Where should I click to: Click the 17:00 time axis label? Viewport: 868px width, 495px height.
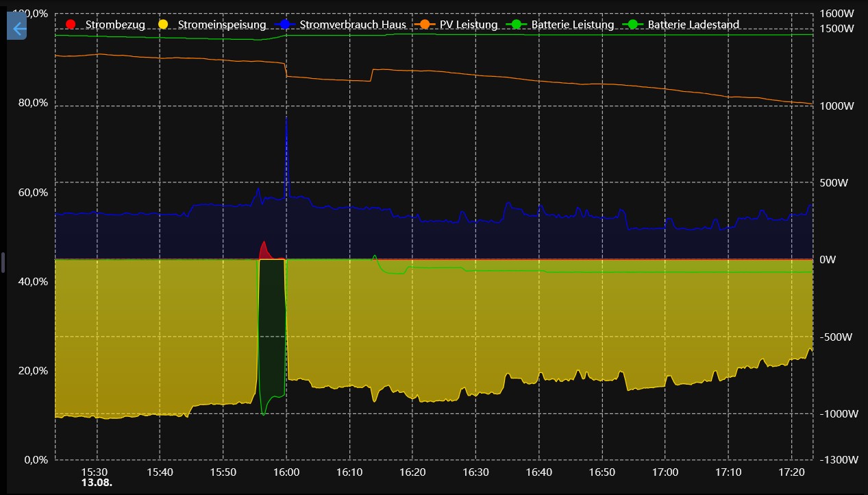click(x=665, y=472)
